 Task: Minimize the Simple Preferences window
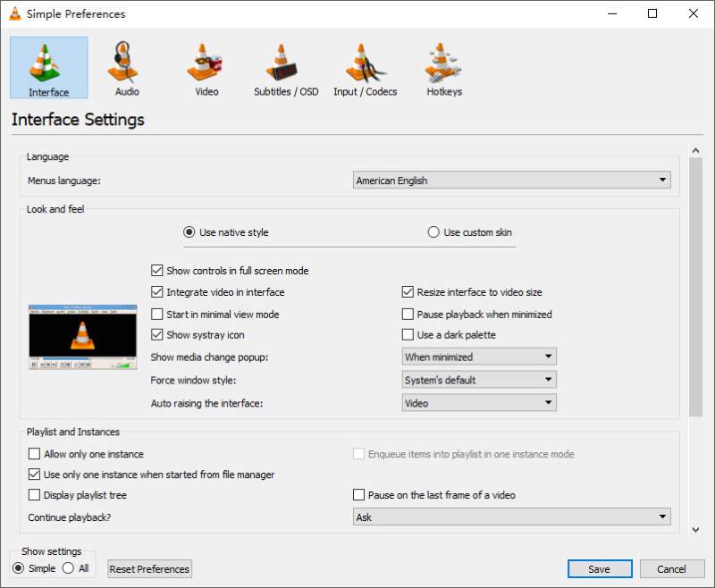tap(612, 13)
